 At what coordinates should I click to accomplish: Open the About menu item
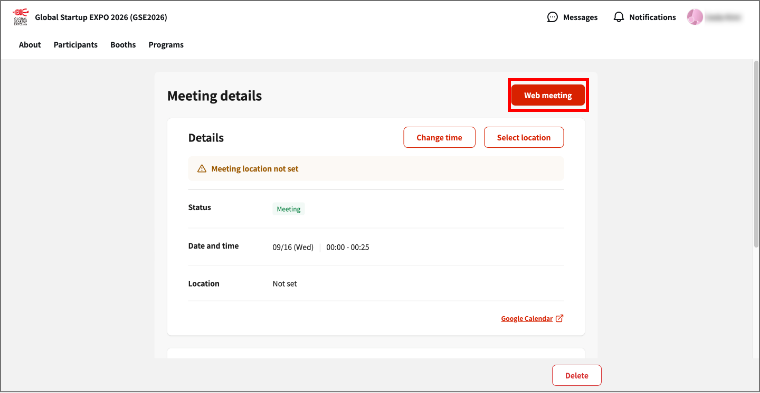[x=30, y=45]
